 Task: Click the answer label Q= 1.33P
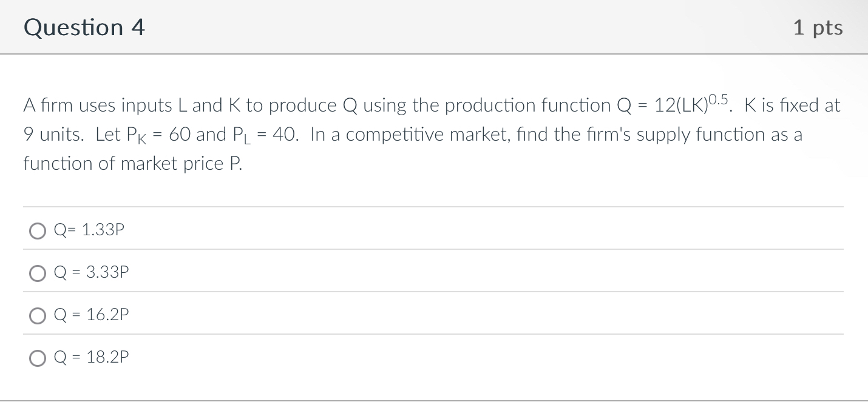point(89,230)
